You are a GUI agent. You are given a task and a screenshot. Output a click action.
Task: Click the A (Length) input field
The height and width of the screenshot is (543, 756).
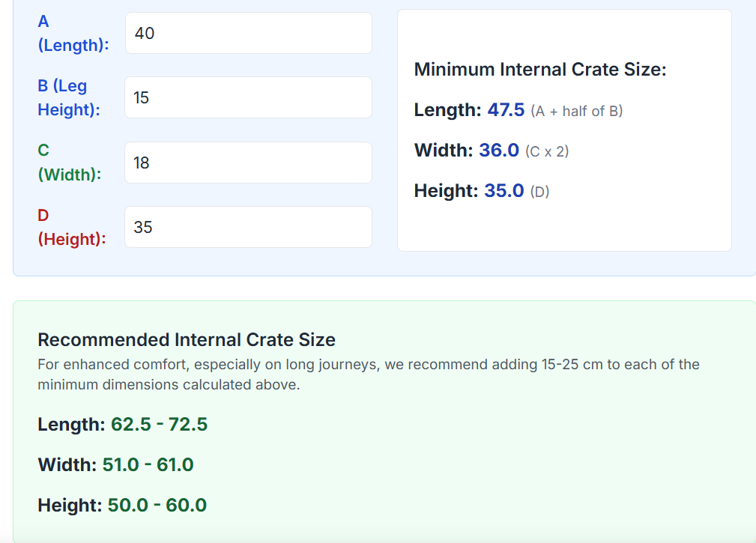tap(248, 33)
